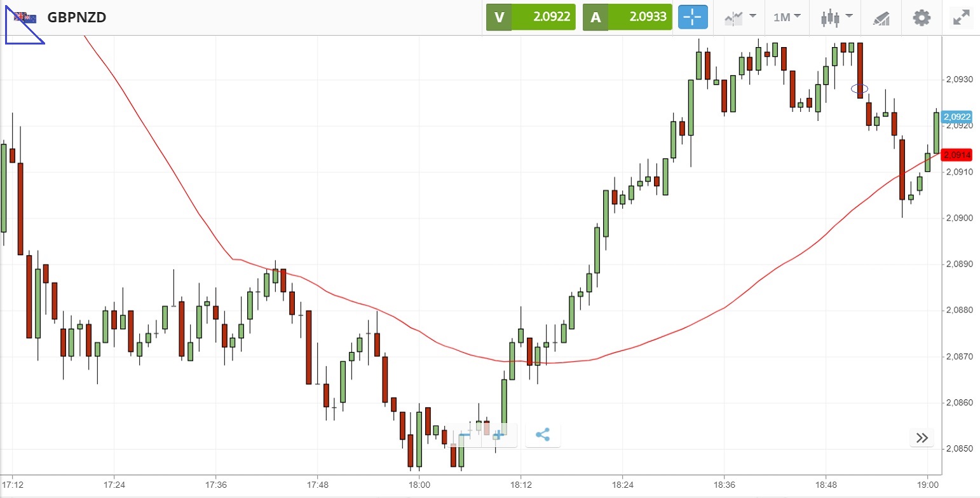Expand chart to full screen
The image size is (980, 498).
pos(961,17)
